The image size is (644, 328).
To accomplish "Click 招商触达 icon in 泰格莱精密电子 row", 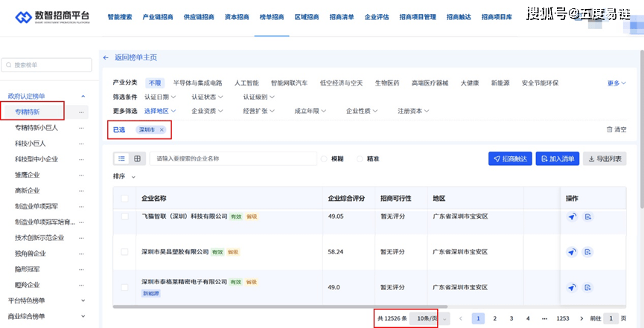I will (x=572, y=286).
